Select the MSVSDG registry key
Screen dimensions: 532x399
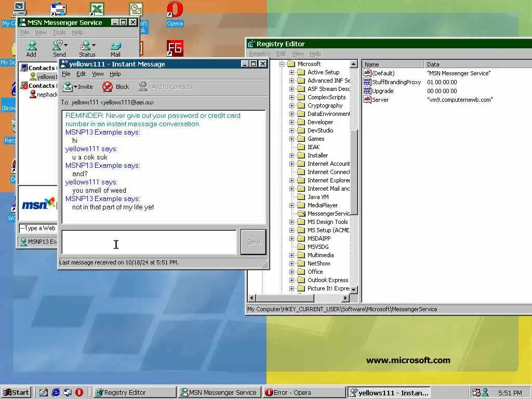pyautogui.click(x=318, y=247)
